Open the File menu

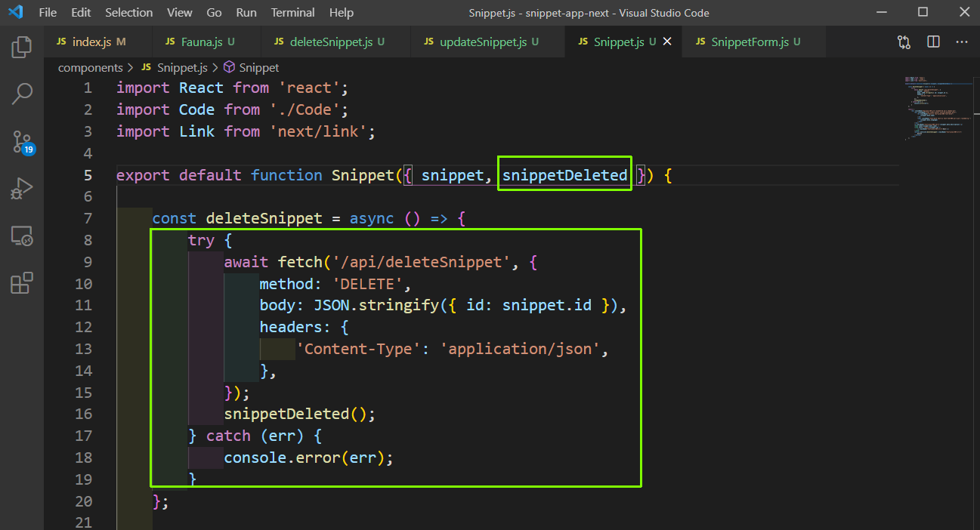coord(48,13)
